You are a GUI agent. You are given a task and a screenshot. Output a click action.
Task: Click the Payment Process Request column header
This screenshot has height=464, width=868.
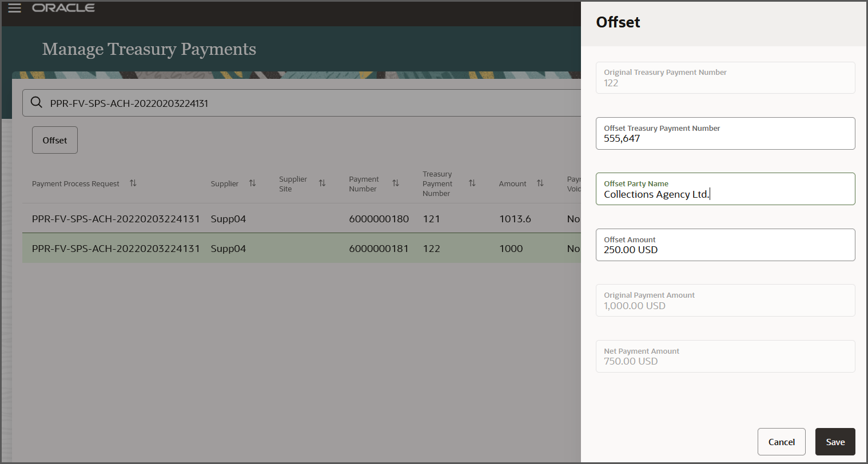click(75, 184)
